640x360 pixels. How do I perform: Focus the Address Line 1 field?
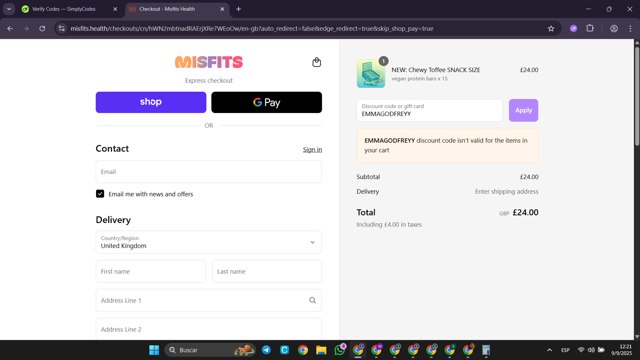point(209,300)
